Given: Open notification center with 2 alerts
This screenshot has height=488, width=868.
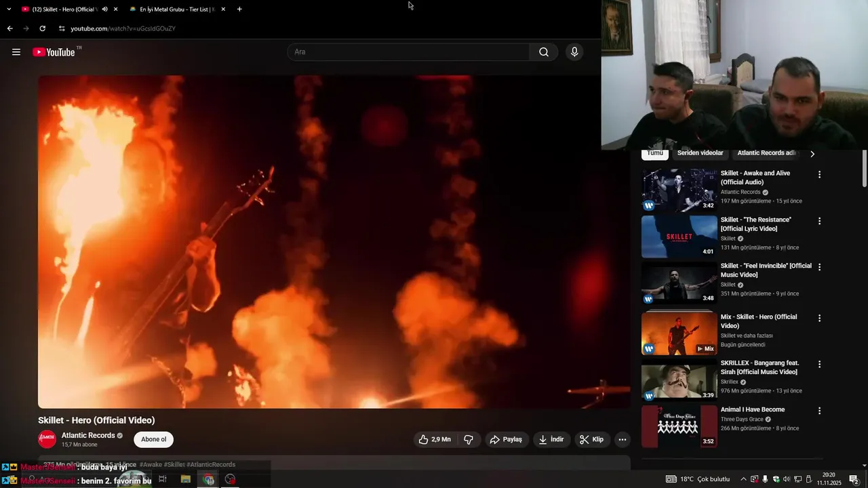Looking at the screenshot, I should (x=854, y=479).
